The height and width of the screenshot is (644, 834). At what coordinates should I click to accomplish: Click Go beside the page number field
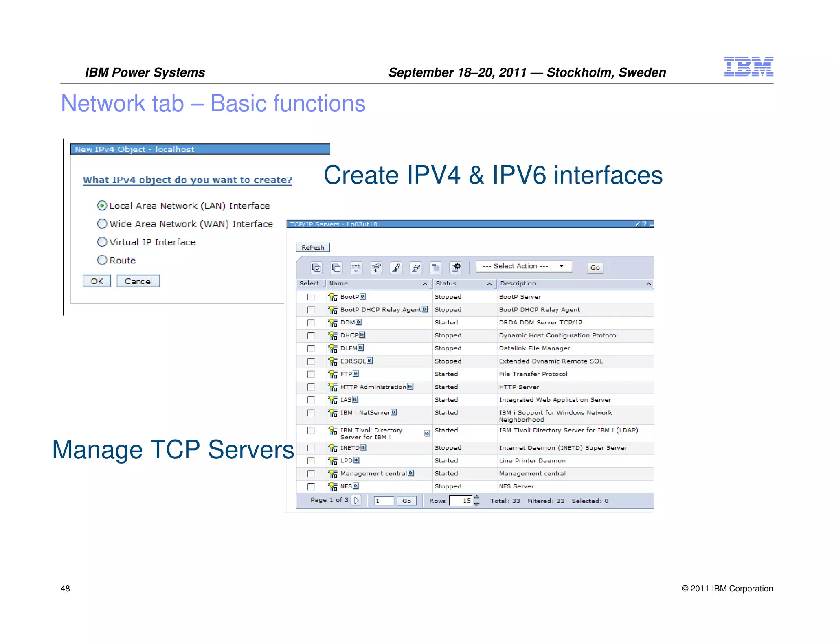[406, 501]
